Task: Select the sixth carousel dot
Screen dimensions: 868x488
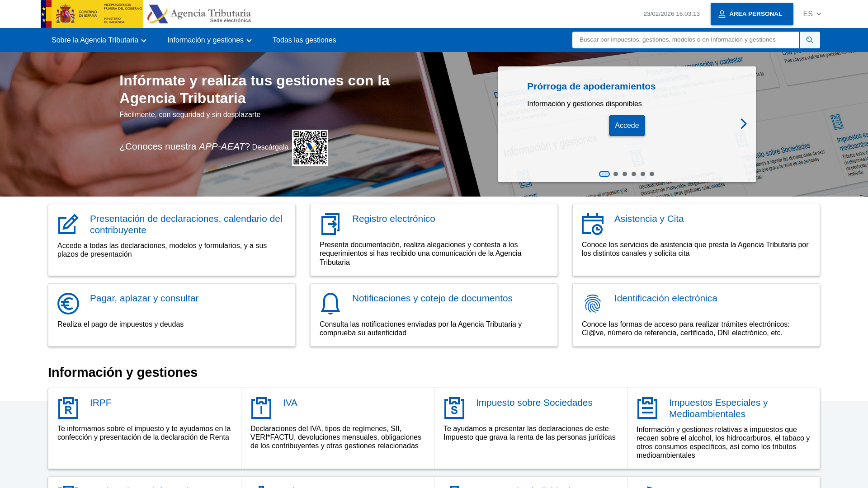Action: coord(652,174)
